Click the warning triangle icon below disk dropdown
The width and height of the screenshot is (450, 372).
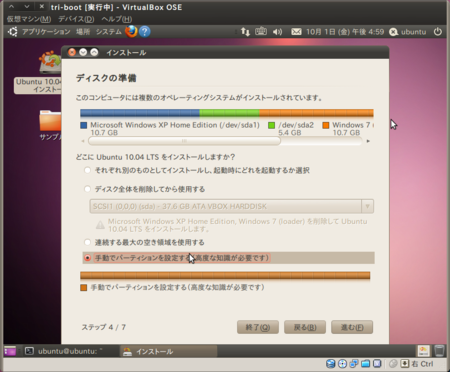(x=100, y=225)
